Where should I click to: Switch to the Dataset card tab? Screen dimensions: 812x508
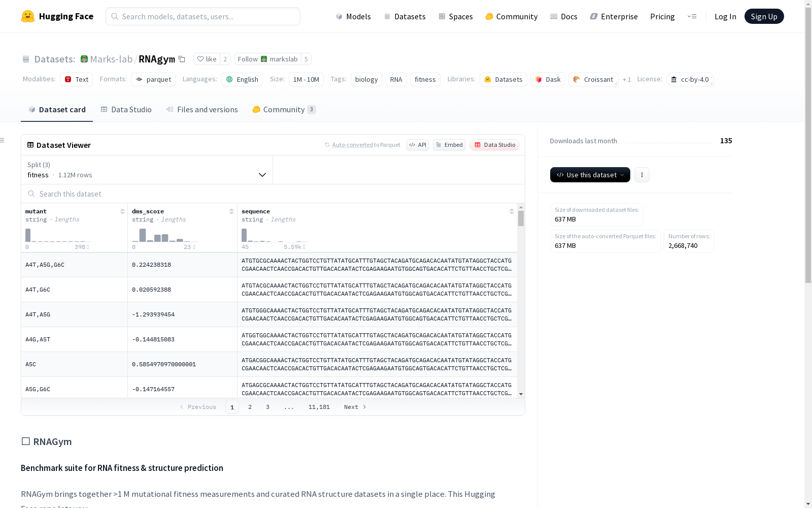click(57, 109)
